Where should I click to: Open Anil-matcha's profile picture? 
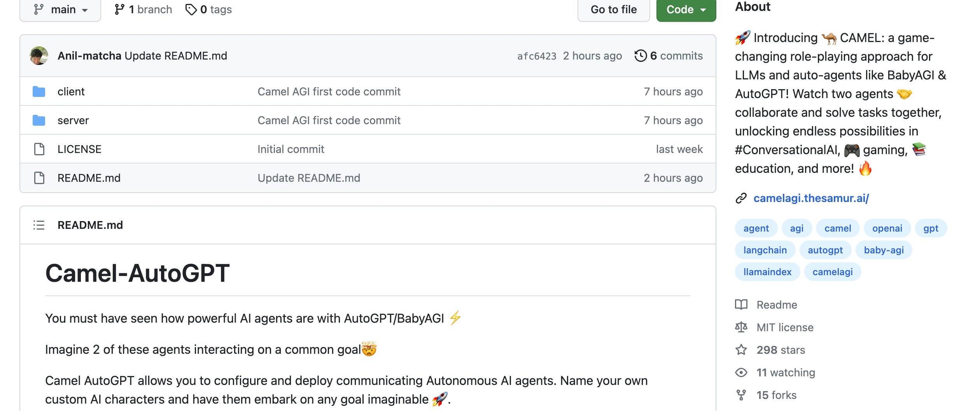click(x=38, y=55)
